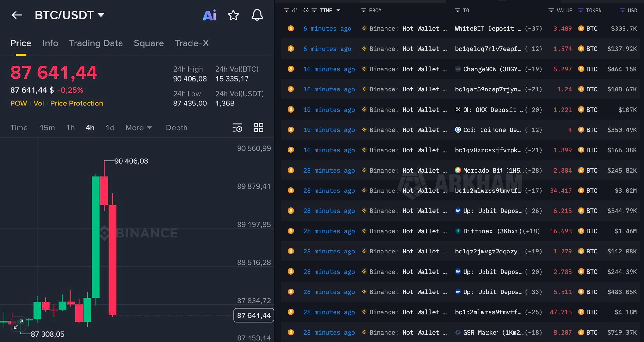
Task: Expand the chart to fullscreen
Action: 18,324
